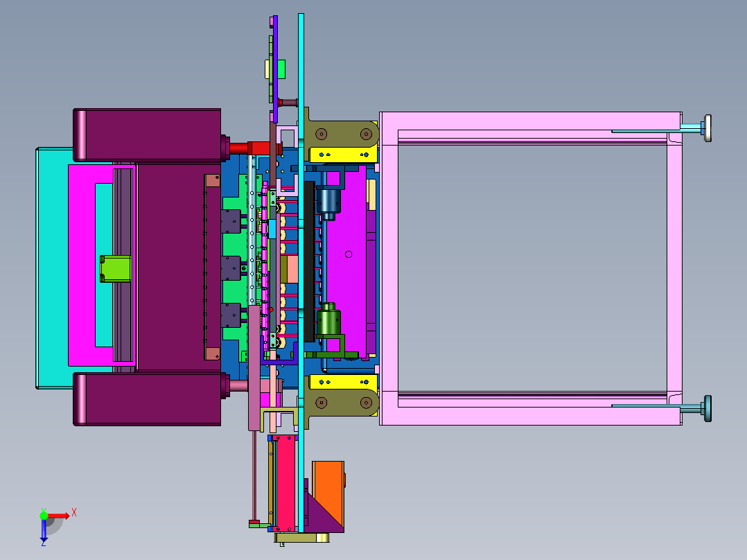Select the upper maroon arm block on the left
The height and width of the screenshot is (560, 747).
[148, 135]
